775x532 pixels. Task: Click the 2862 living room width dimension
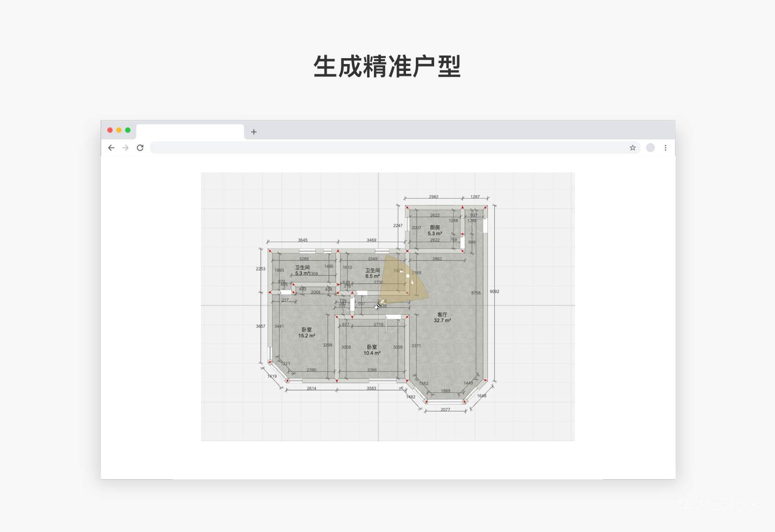tap(437, 259)
